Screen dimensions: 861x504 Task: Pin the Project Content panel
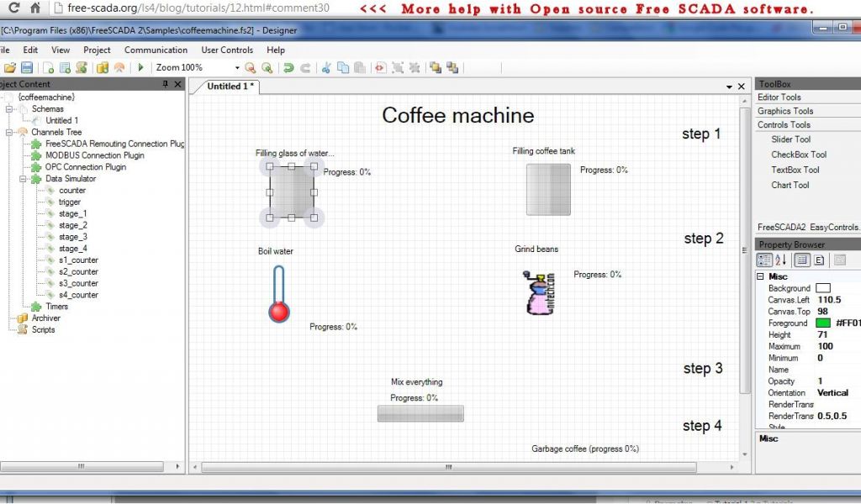166,84
